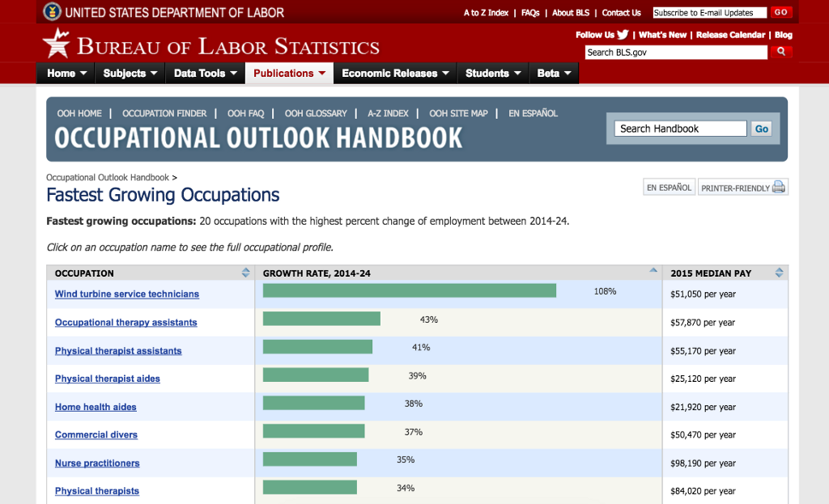
Task: Click the En Español button near Printer-Friendly
Action: (x=669, y=188)
